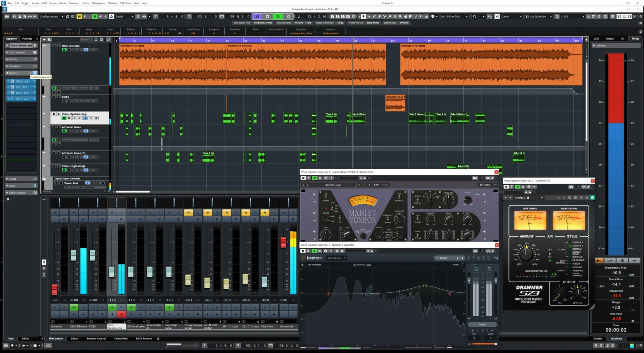Solo the Voice (Spoken-sing) track

58,114
